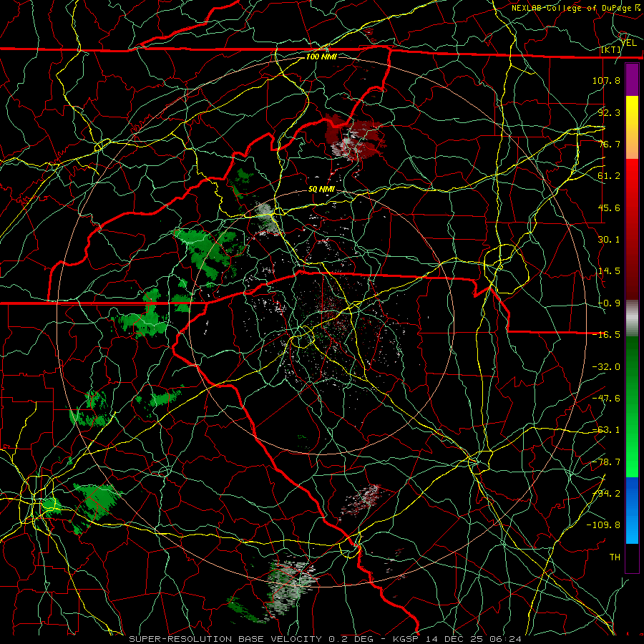Select the -78.7 scale label
The height and width of the screenshot is (644, 644).
tap(606, 462)
